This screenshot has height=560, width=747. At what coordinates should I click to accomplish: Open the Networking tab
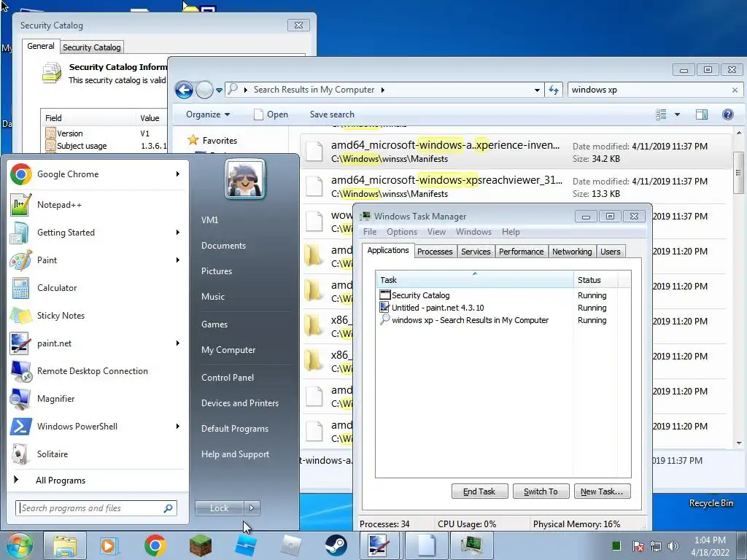[572, 252]
